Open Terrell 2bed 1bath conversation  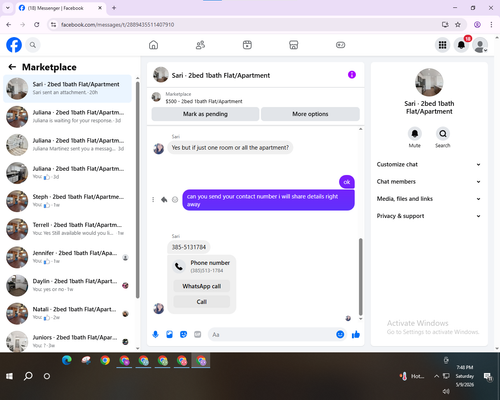click(67, 229)
